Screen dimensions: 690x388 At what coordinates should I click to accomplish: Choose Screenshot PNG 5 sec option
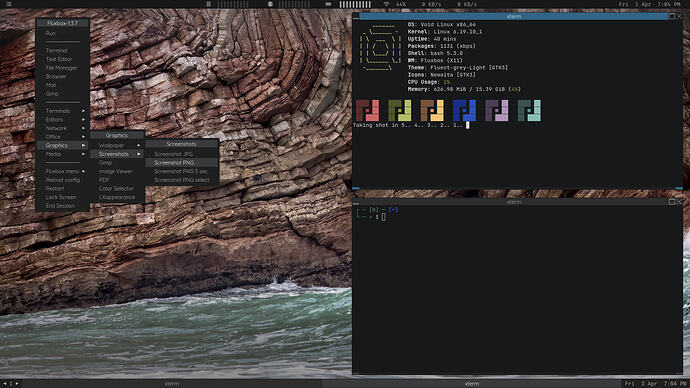182,171
